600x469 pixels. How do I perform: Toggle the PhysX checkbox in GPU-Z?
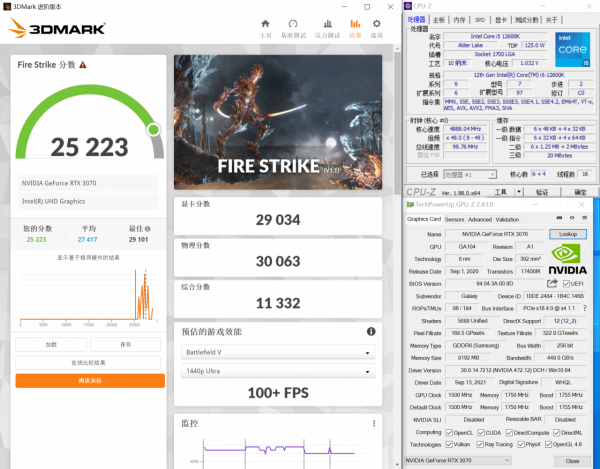tap(521, 444)
